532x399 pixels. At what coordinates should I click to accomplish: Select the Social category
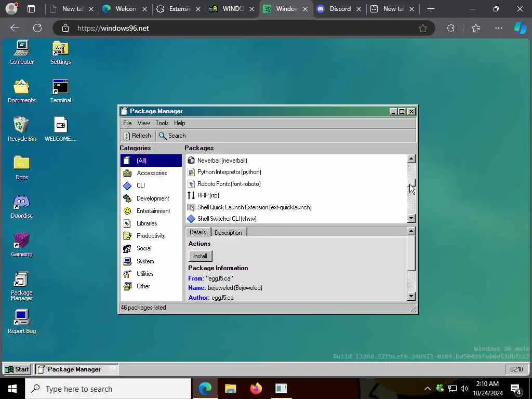point(151,248)
